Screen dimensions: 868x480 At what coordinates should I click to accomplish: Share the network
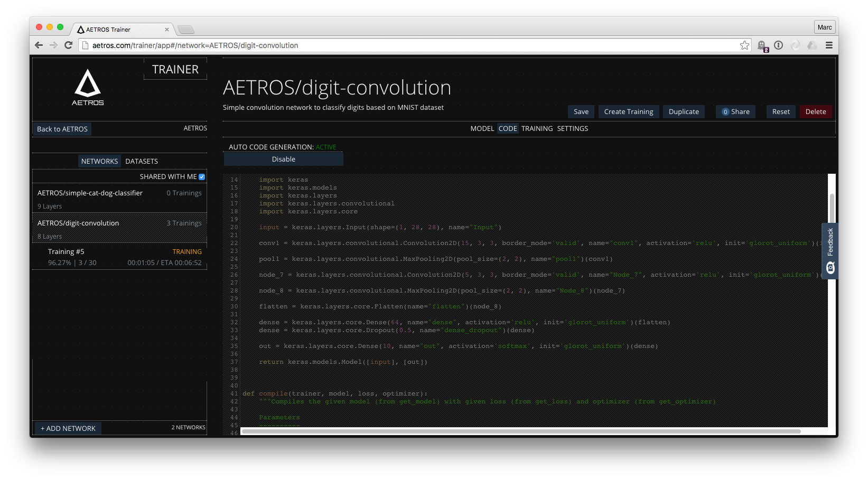click(736, 111)
